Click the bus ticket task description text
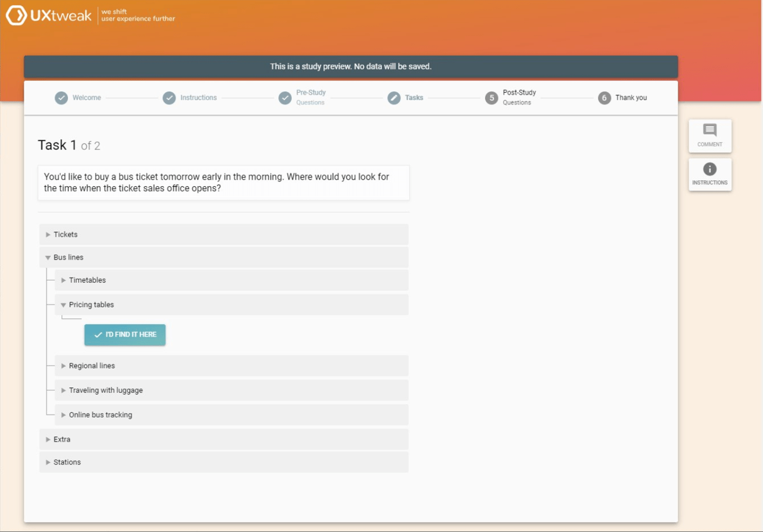The width and height of the screenshot is (763, 532). [x=216, y=182]
